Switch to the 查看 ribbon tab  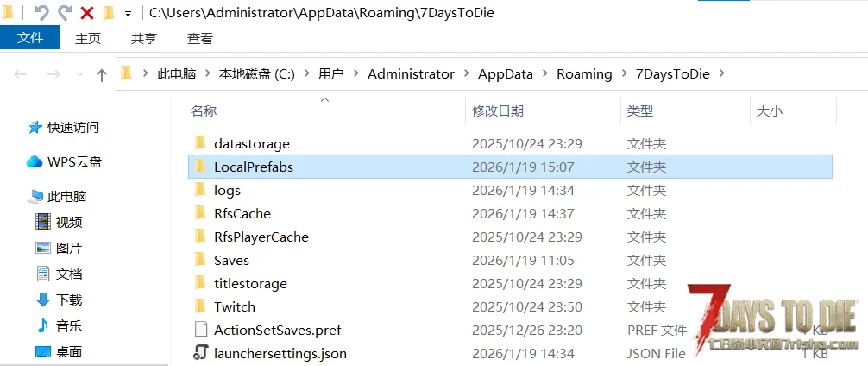pos(200,38)
